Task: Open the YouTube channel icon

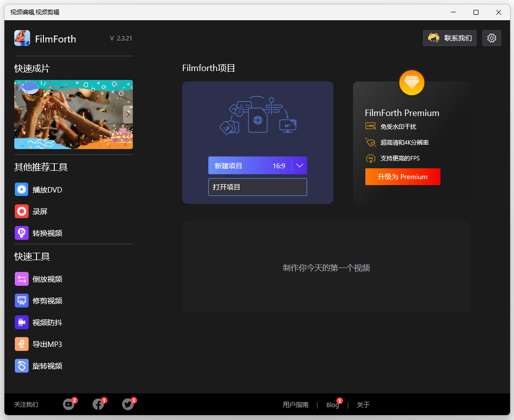Action: coord(69,404)
